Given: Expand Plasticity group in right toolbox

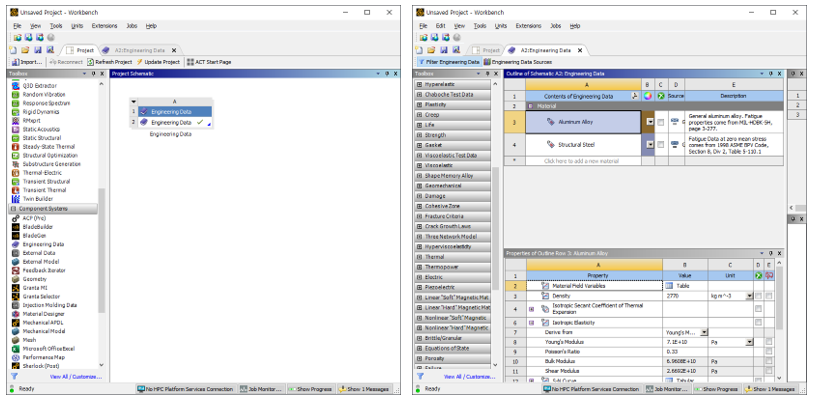Looking at the screenshot, I should [419, 104].
